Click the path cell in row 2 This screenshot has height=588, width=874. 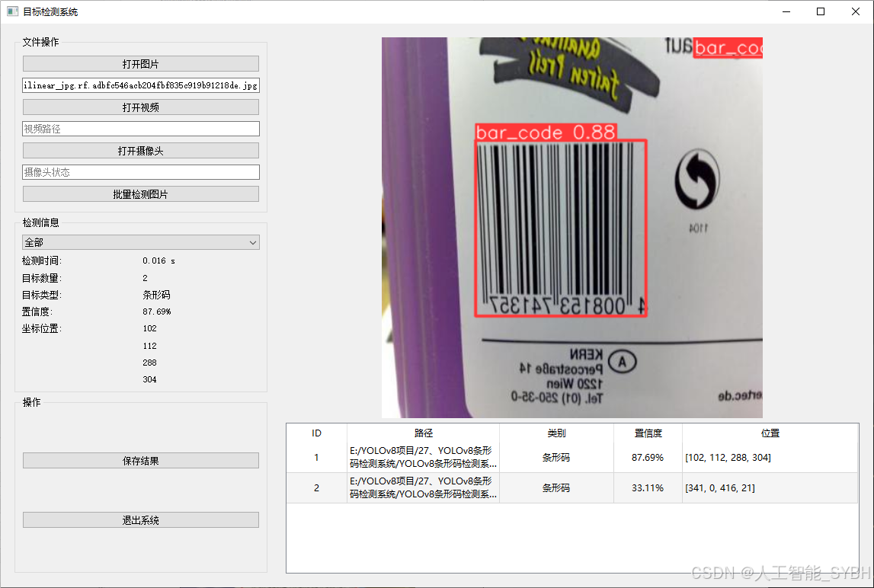coord(424,487)
